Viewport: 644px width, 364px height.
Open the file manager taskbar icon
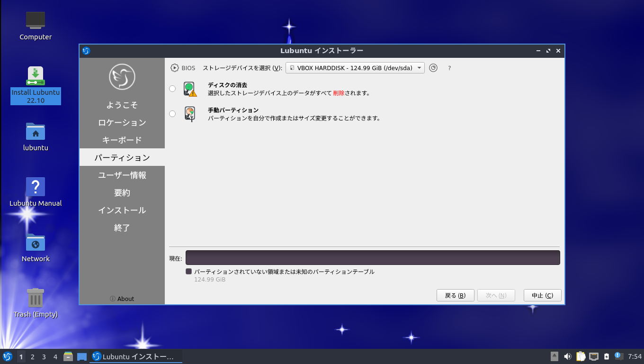coord(68,356)
